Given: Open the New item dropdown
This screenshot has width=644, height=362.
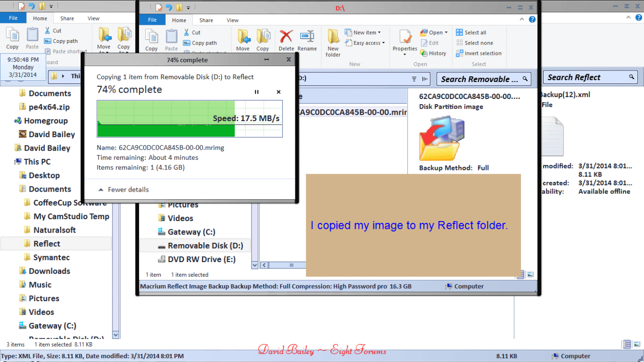Looking at the screenshot, I should click(x=363, y=32).
